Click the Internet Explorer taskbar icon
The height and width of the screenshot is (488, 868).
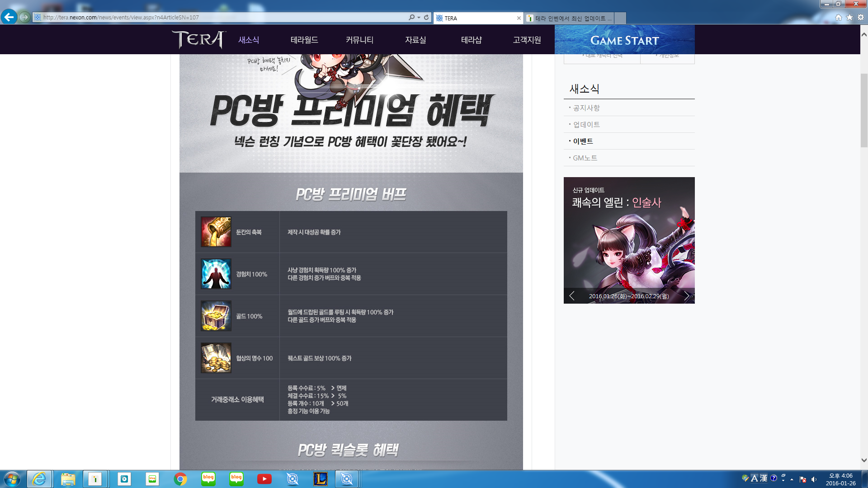[39, 479]
